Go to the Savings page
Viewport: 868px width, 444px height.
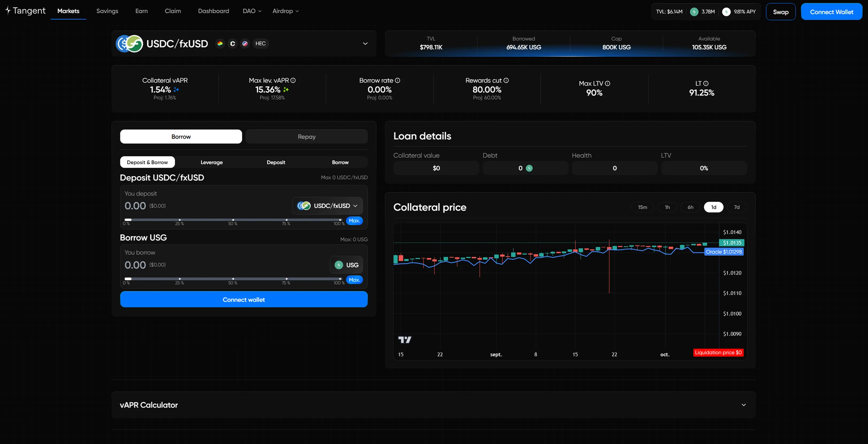tap(107, 11)
